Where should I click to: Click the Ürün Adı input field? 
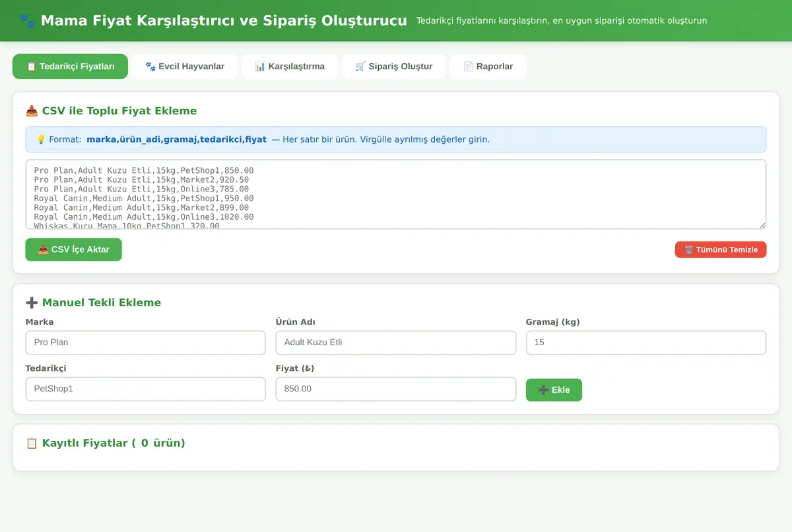[x=396, y=343]
